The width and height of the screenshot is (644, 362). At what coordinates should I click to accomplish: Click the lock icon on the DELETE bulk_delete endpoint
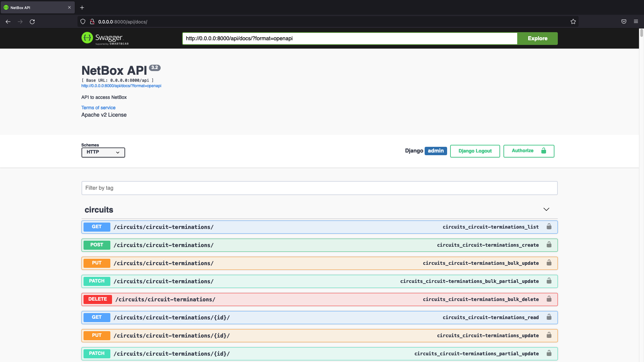549,299
